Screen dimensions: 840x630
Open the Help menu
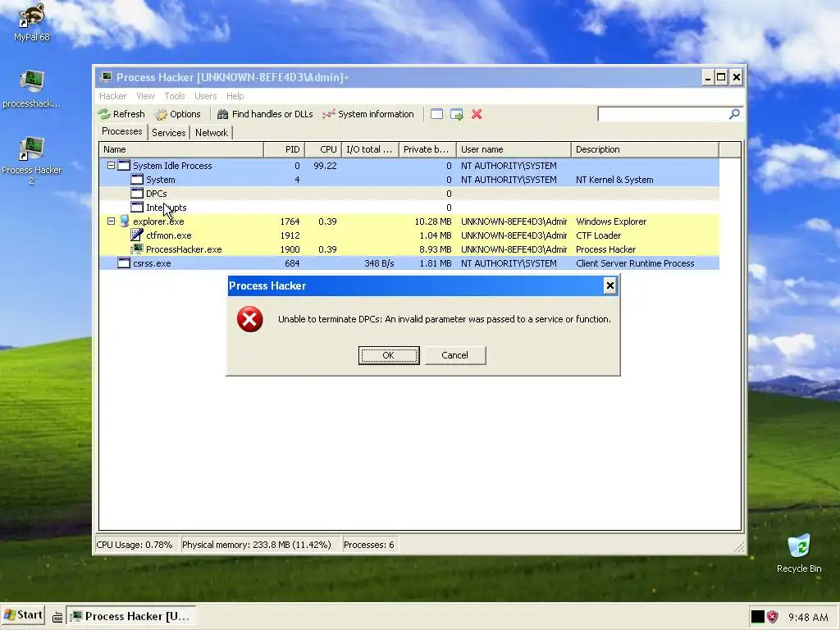(235, 96)
